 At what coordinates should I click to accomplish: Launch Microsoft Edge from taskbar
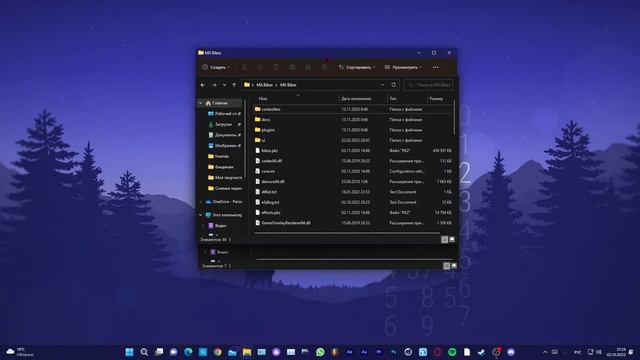pos(188,352)
